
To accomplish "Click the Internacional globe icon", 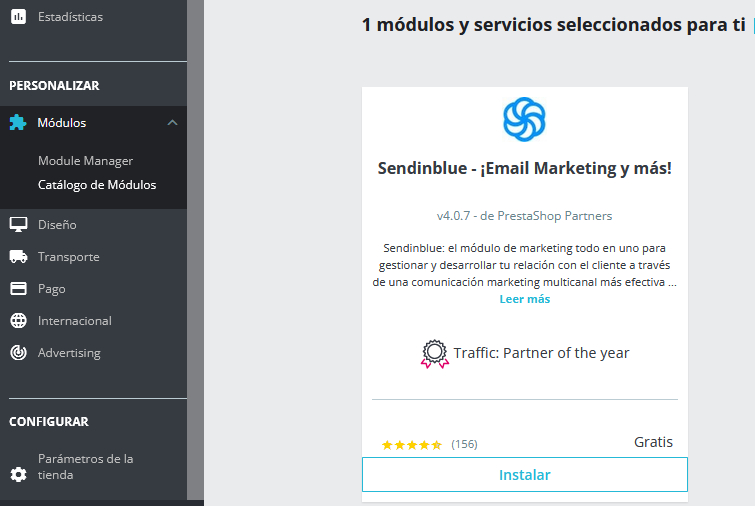I will click(18, 321).
